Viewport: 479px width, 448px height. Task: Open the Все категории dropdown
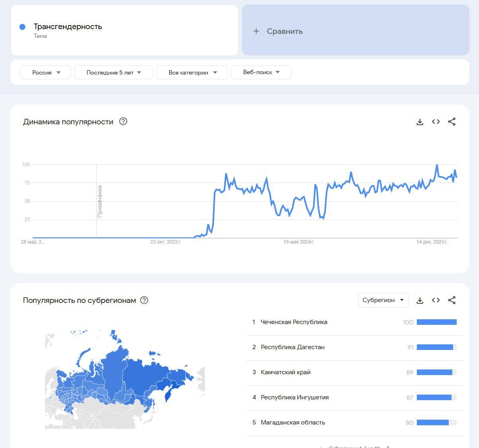pyautogui.click(x=192, y=73)
